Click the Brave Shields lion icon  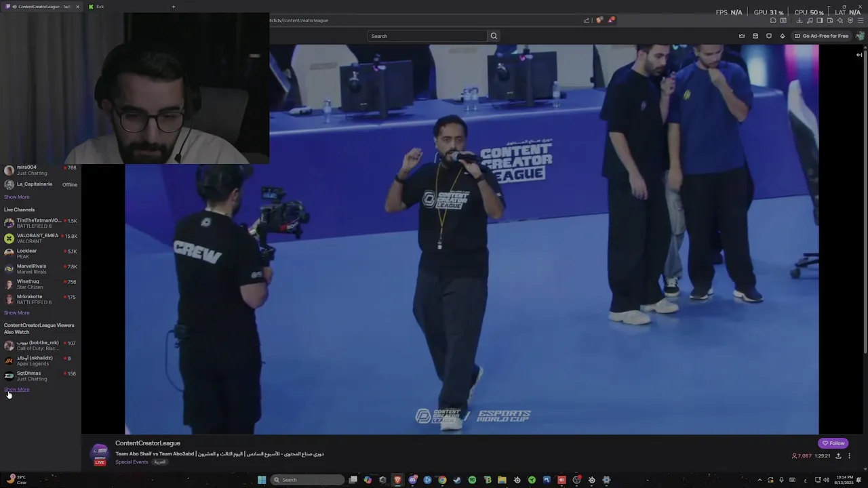pyautogui.click(x=599, y=20)
